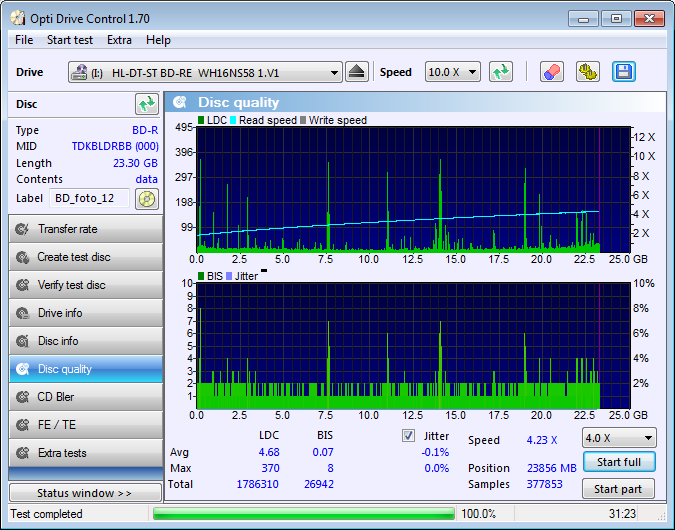This screenshot has width=675, height=530.
Task: Show the Drive info page
Action: (x=86, y=313)
